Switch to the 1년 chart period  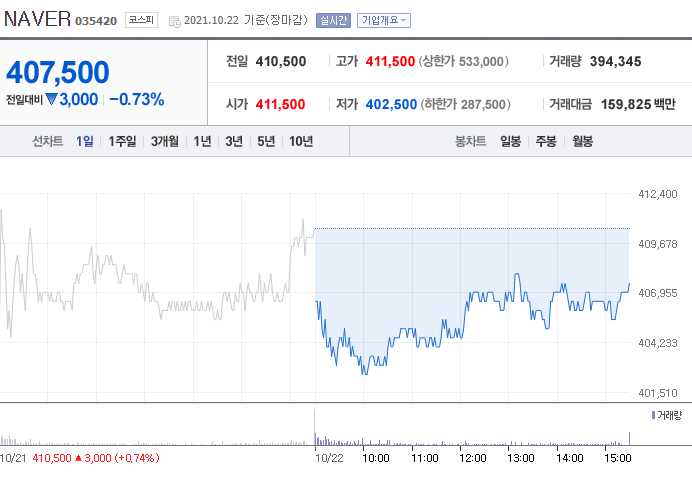203,141
